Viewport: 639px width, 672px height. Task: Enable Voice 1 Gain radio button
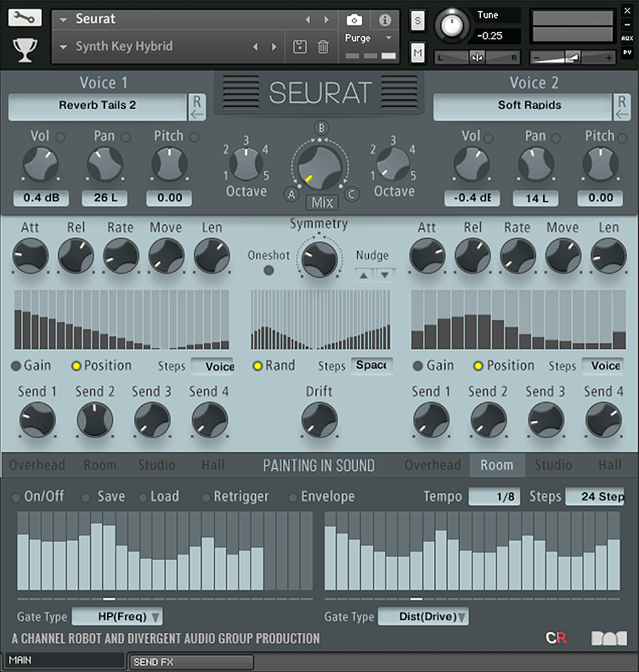[x=16, y=366]
